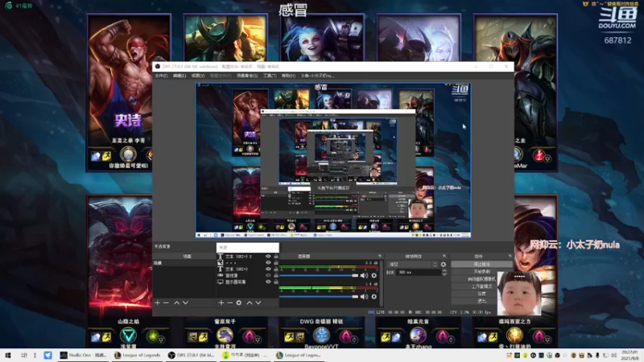The image size is (644, 362).
Task: Click the transition duration 300 ms field
Action: click(x=419, y=272)
